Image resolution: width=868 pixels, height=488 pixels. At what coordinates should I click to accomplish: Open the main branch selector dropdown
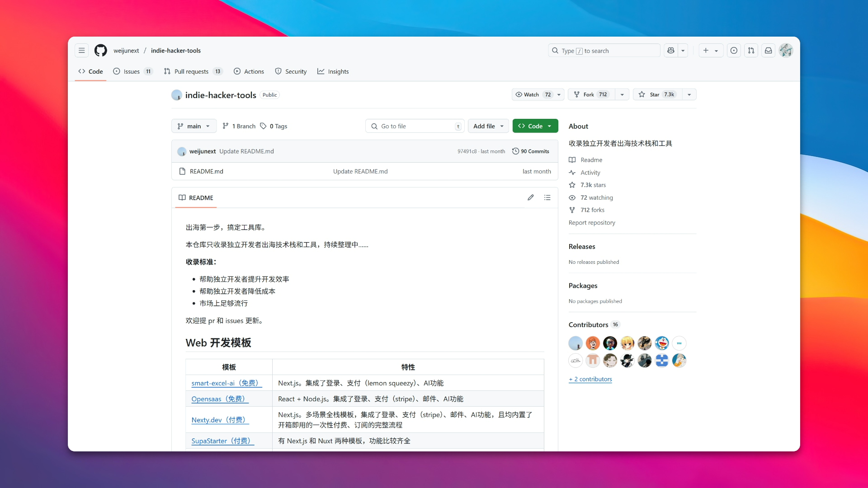[194, 126]
